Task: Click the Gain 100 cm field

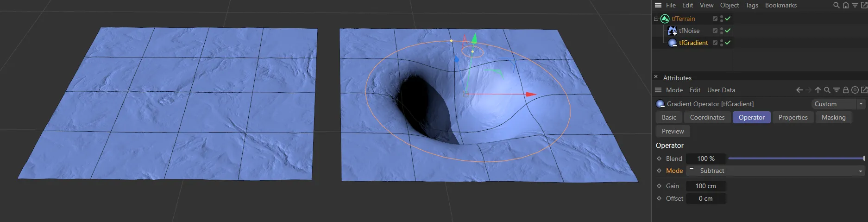Action: [x=706, y=186]
